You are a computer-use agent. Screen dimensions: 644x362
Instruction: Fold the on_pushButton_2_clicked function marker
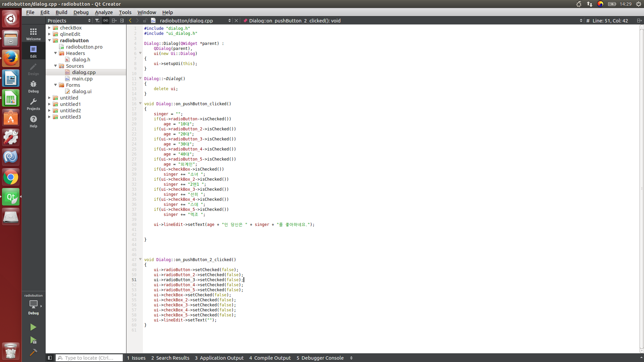tap(140, 259)
